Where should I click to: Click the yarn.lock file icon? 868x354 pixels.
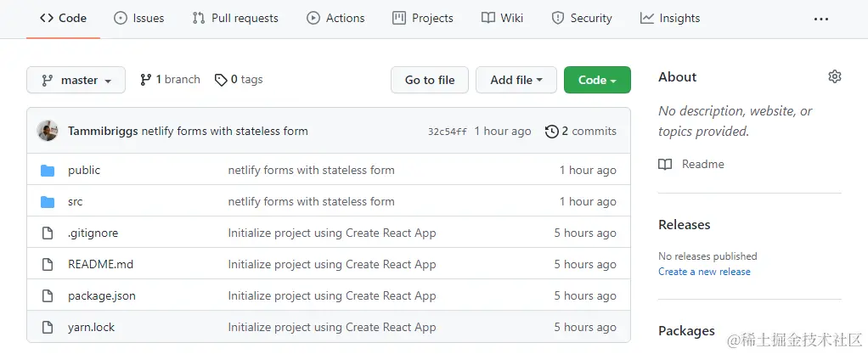[x=48, y=328]
